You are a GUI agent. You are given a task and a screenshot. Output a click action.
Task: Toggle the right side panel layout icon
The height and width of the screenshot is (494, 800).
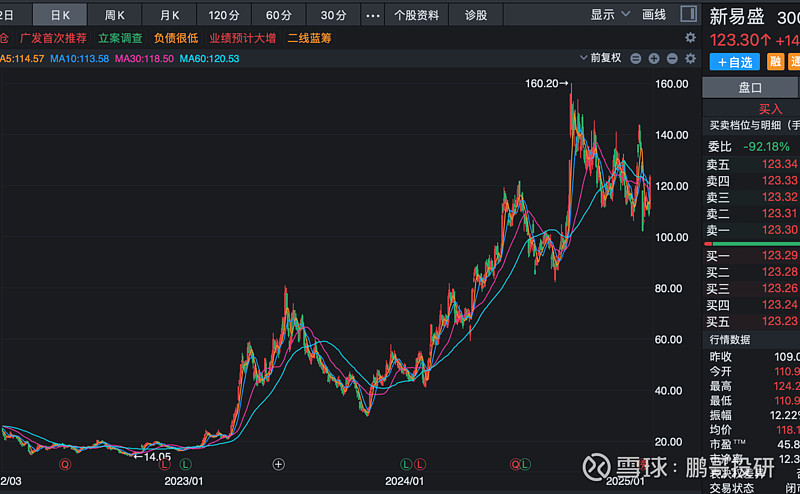[688, 14]
